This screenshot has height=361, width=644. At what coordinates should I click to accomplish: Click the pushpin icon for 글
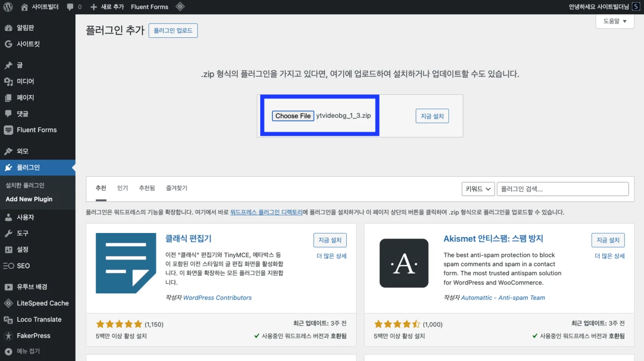point(8,65)
